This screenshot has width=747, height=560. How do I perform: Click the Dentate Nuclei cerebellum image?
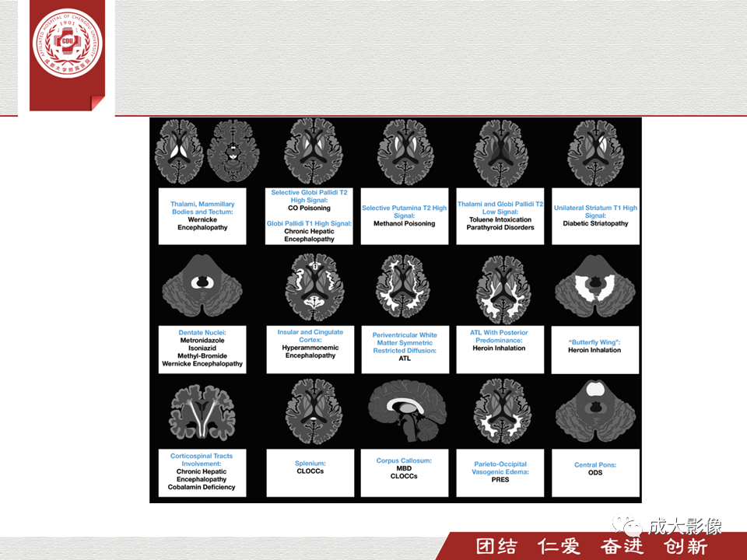coord(202,285)
